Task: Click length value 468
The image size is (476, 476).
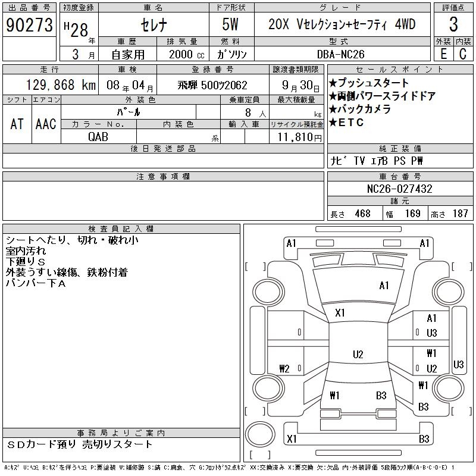Action: click(362, 214)
